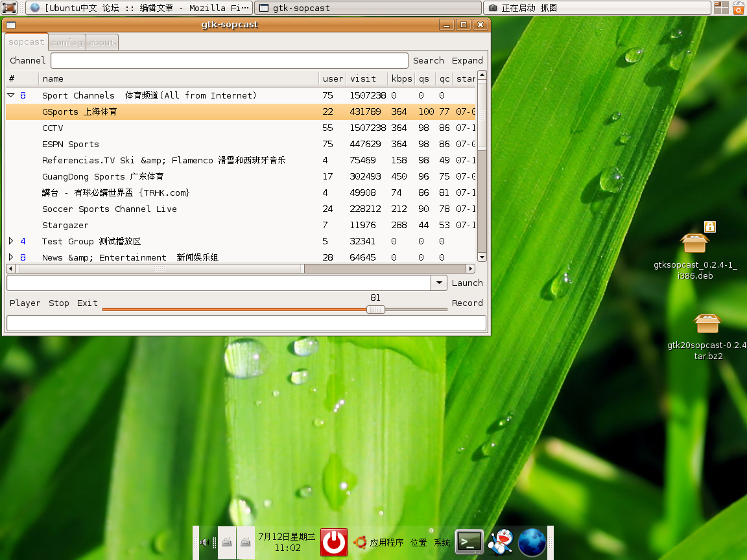Screen dimensions: 747x560
Task: Click the Stop button
Action: click(x=58, y=303)
